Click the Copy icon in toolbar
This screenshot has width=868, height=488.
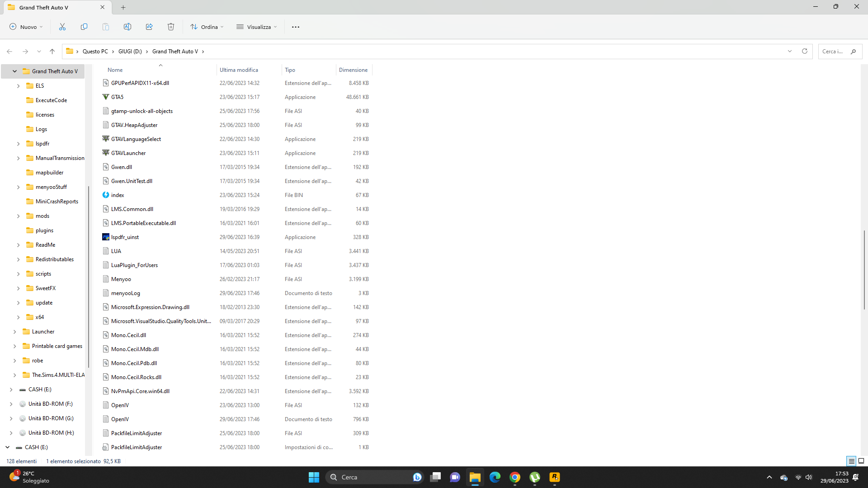(x=84, y=27)
